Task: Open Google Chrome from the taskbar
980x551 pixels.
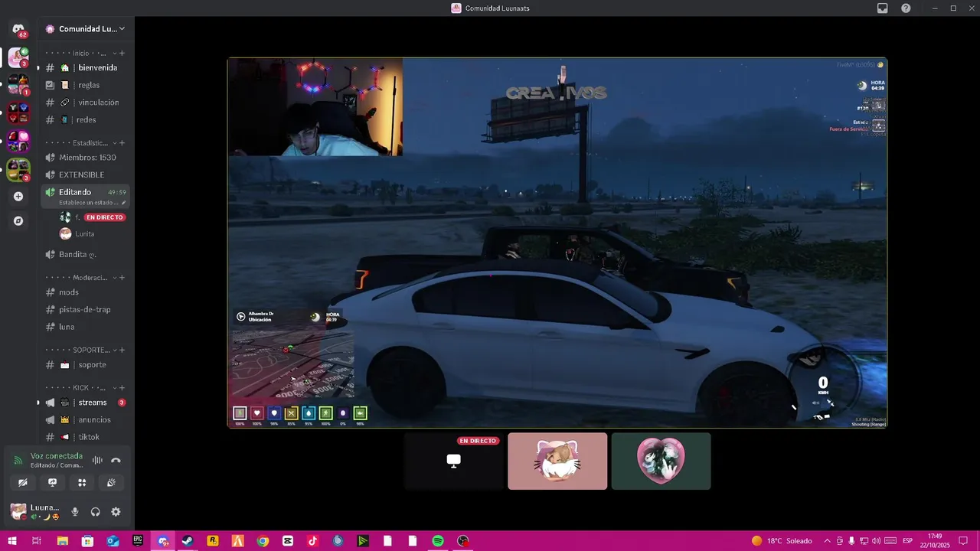Action: pos(263,541)
